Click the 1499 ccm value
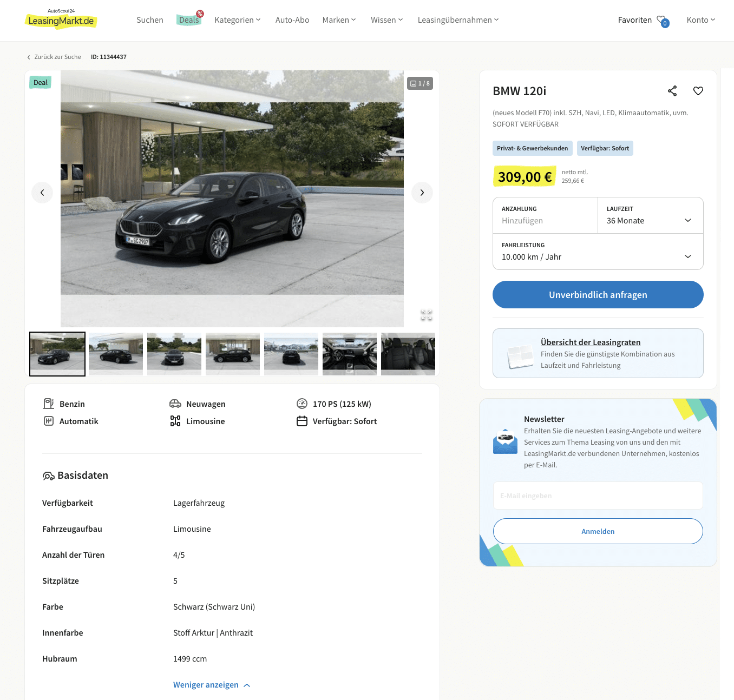The width and height of the screenshot is (734, 700). pos(190,659)
